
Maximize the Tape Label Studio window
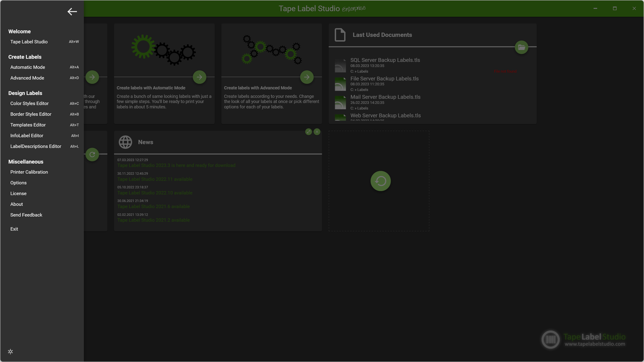615,8
